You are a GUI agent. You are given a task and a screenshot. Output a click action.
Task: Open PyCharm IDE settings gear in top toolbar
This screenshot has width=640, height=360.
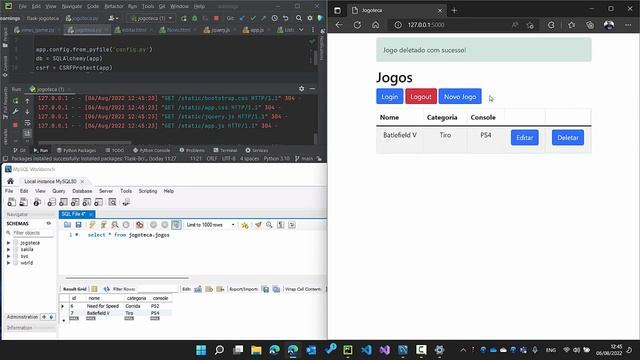coord(310,18)
